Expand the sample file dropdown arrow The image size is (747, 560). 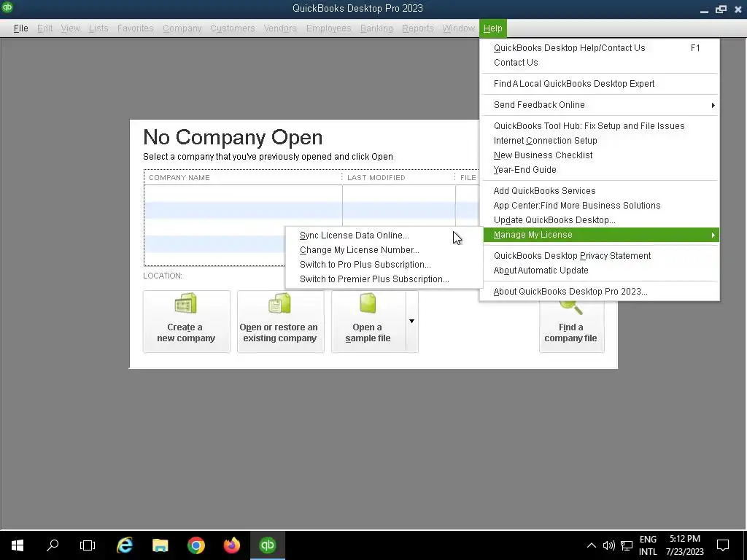pos(411,322)
